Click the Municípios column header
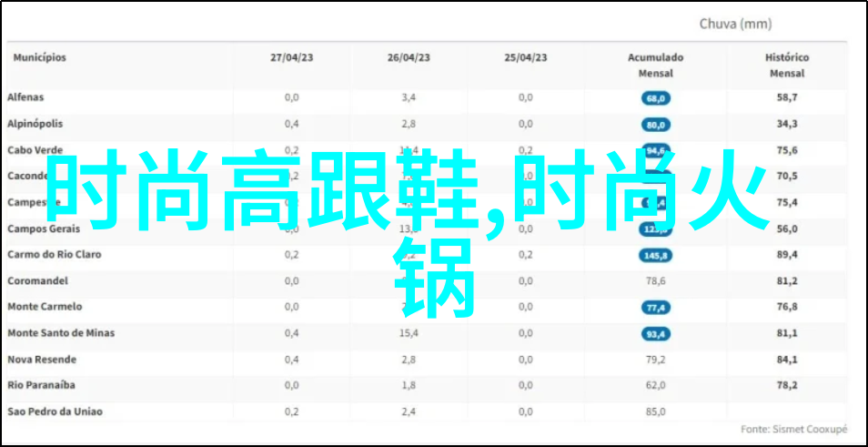Image resolution: width=868 pixels, height=447 pixels. point(40,57)
